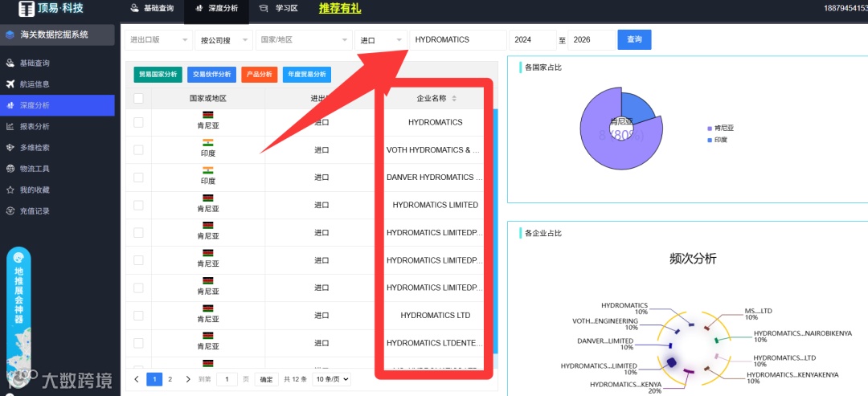868x396 pixels.
Task: Click the 航运信息 airplane icon
Action: click(10, 84)
